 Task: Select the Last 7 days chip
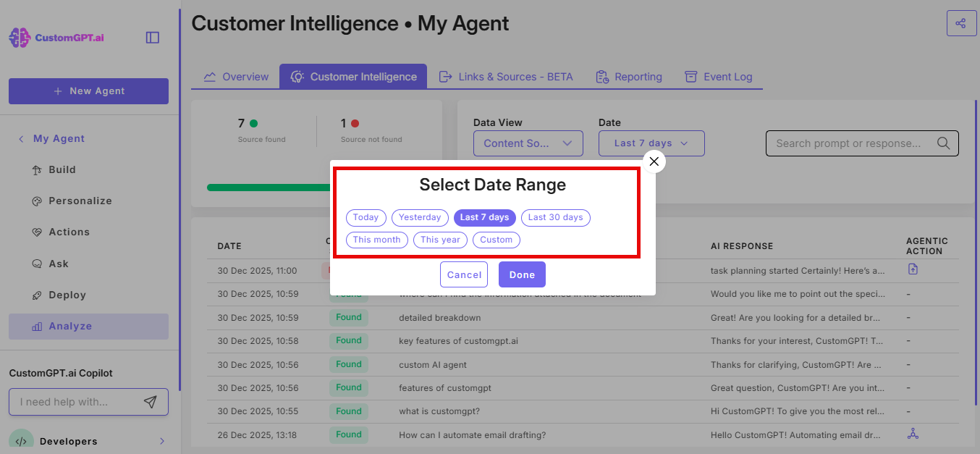click(x=485, y=217)
